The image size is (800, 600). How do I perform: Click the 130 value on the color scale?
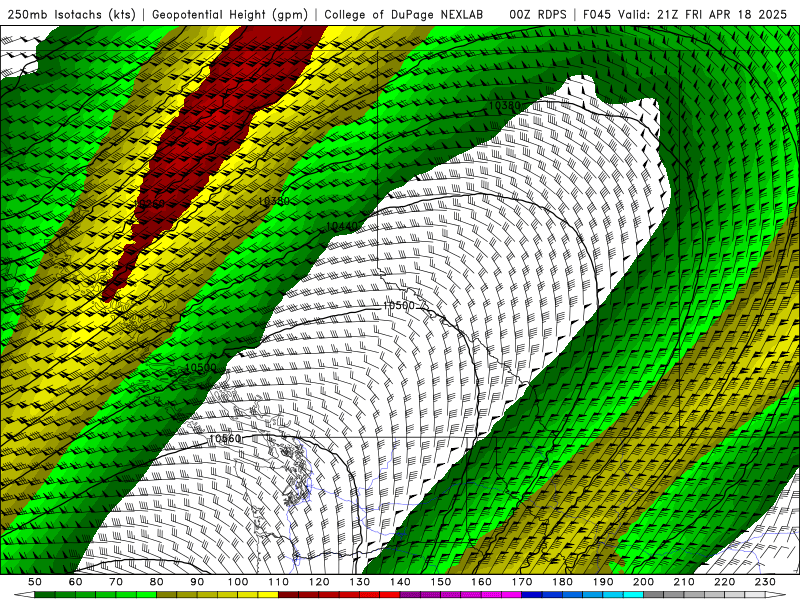[360, 582]
